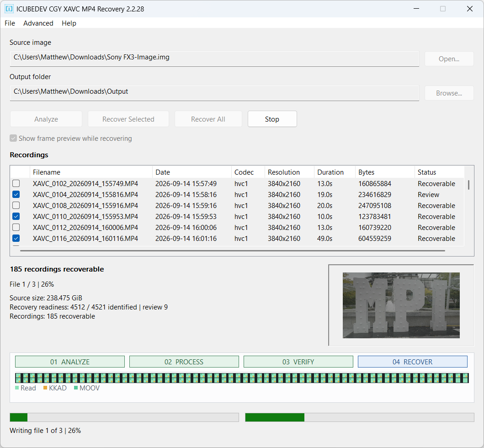Select the 04 RECOVER stage tab

coord(412,362)
